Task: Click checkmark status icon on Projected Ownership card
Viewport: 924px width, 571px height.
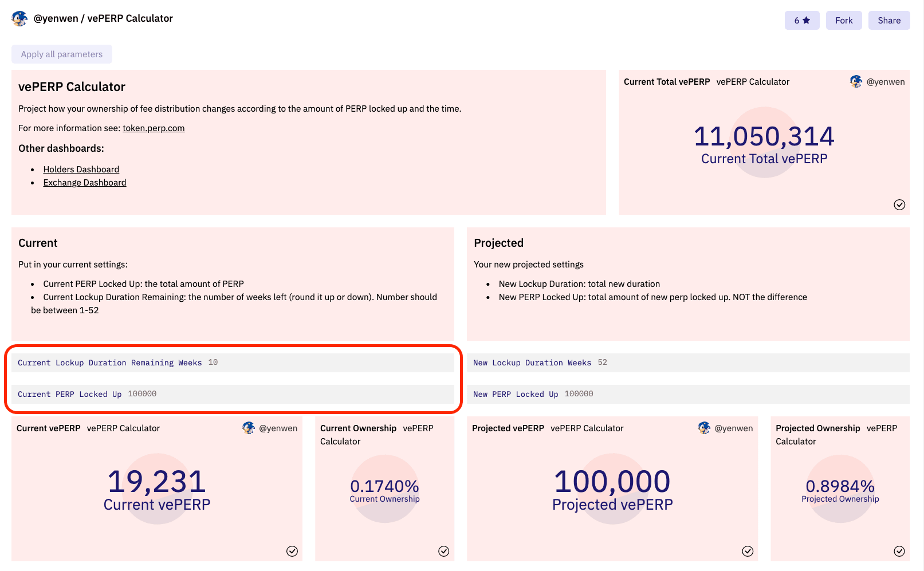Action: tap(899, 551)
